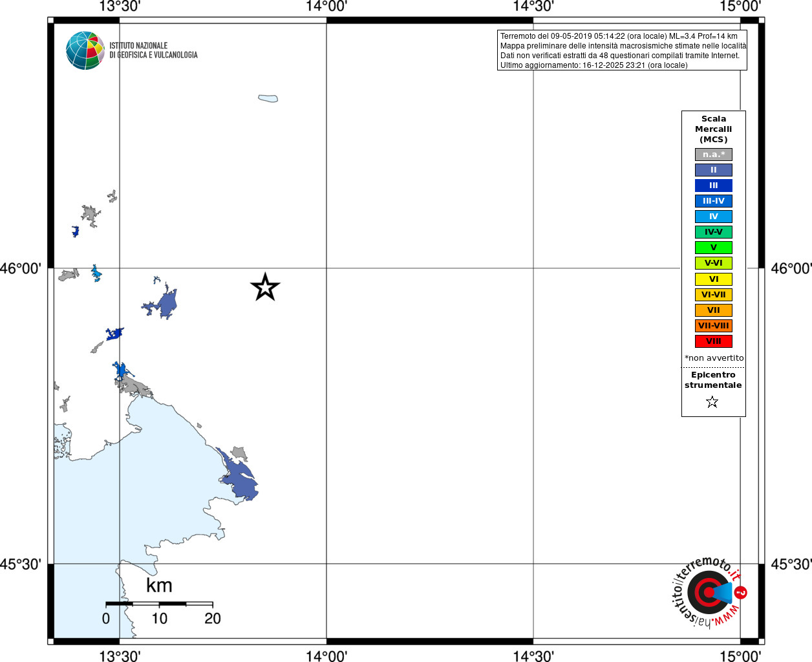Viewport: 812px width, 662px height.
Task: Select the VII-VIII legend swatch
Action: pyautogui.click(x=714, y=326)
